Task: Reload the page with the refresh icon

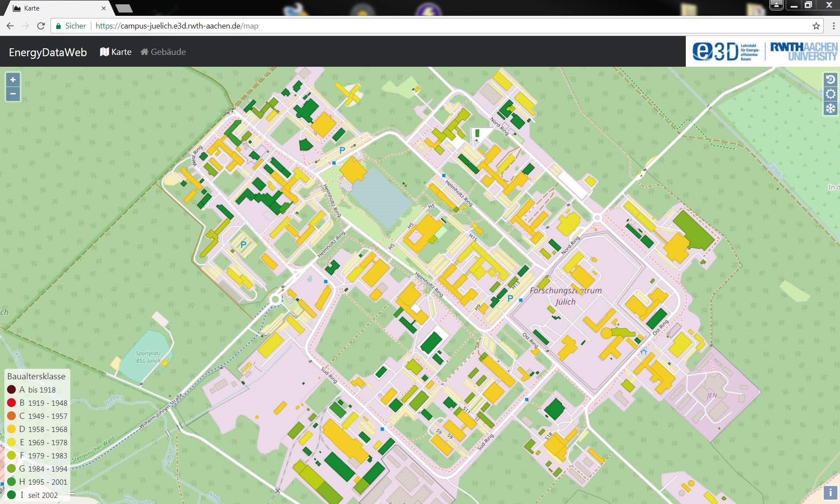Action: pos(41,26)
